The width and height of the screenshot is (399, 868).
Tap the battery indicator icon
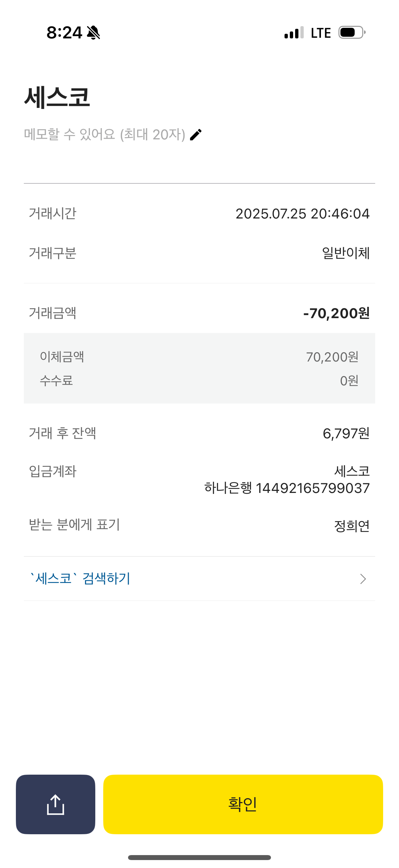[352, 33]
